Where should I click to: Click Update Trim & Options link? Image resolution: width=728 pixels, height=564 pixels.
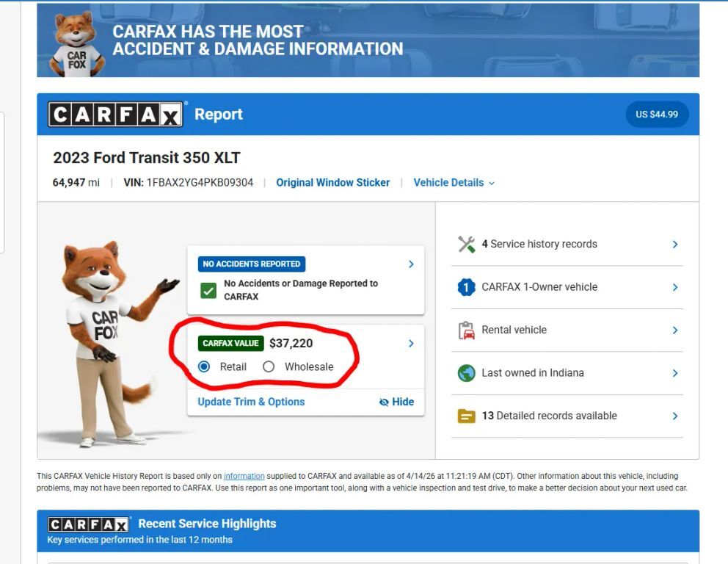pyautogui.click(x=251, y=402)
